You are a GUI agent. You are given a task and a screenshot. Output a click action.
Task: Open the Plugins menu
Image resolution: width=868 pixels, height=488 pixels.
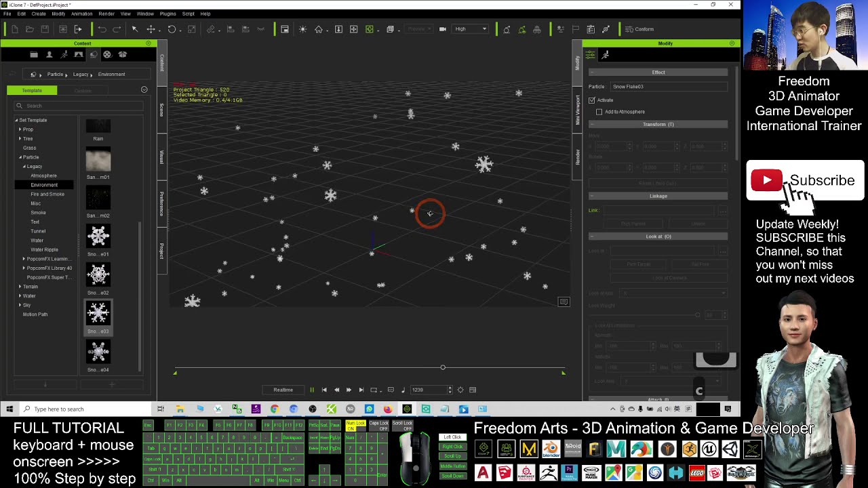coord(167,14)
